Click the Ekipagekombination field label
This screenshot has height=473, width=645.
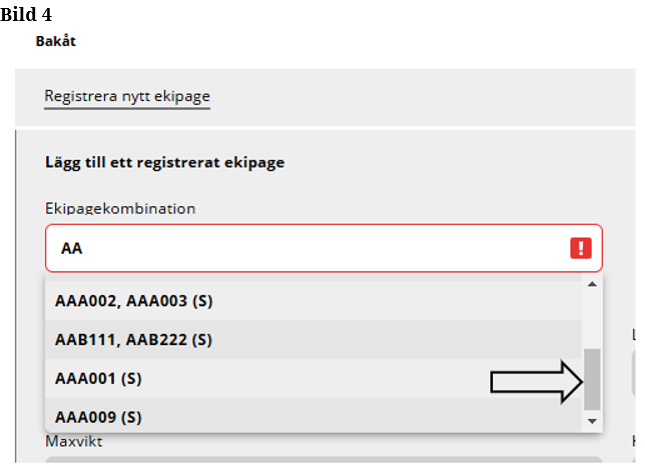[120, 208]
